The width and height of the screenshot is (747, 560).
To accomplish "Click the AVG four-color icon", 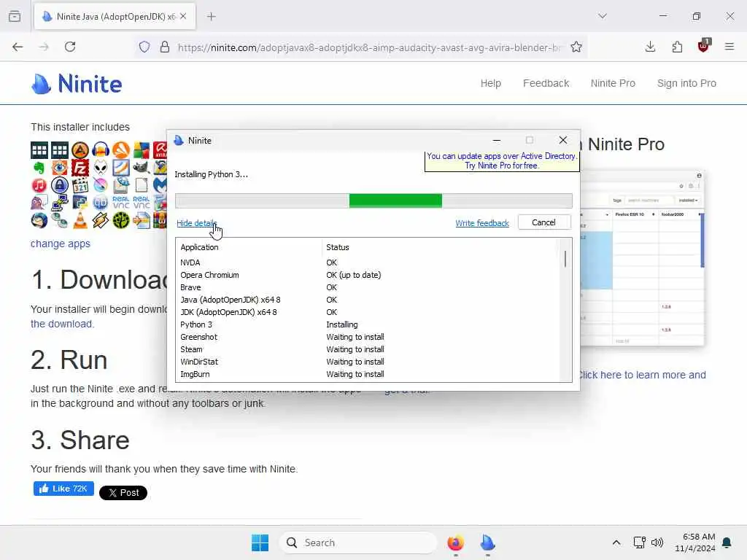I will coord(142,150).
